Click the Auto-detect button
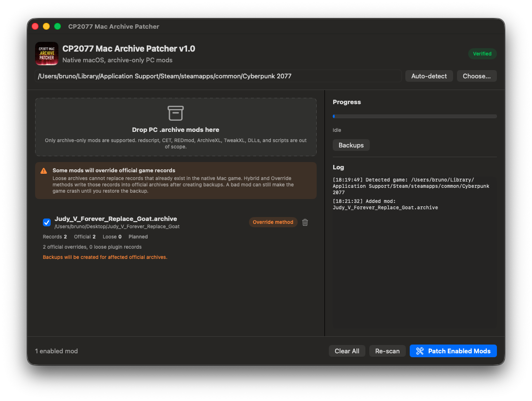532x401 pixels. [429, 76]
